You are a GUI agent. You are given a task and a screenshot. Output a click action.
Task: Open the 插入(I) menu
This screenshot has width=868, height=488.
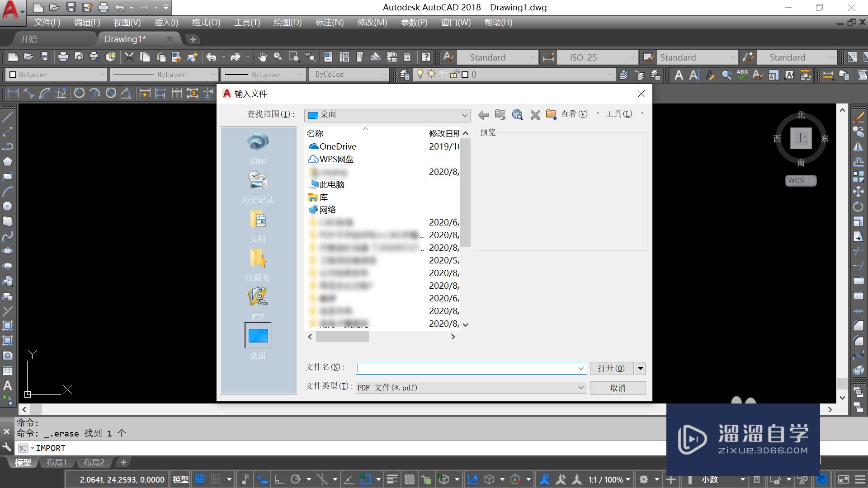click(166, 22)
